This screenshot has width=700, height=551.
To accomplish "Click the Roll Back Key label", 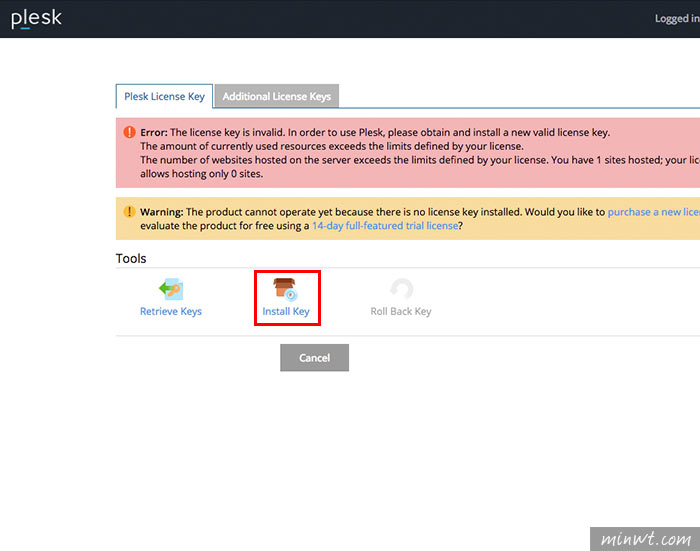I will pos(401,311).
